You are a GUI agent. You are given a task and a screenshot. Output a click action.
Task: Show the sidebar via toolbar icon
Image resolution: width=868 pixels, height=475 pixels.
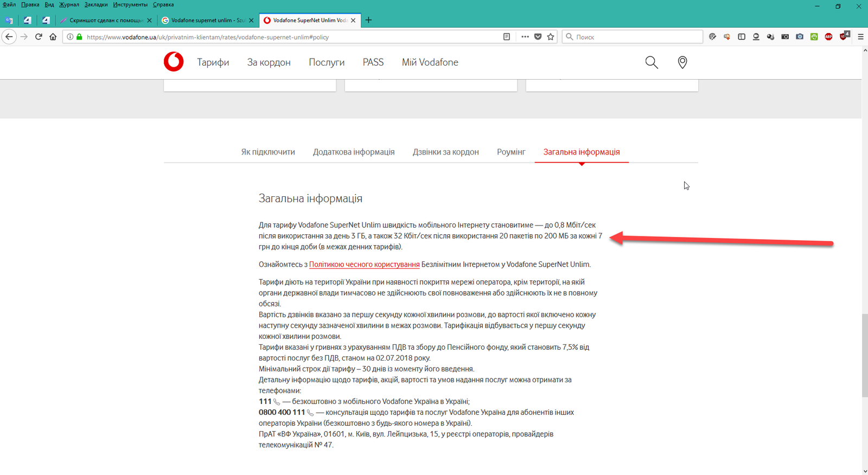point(742,37)
